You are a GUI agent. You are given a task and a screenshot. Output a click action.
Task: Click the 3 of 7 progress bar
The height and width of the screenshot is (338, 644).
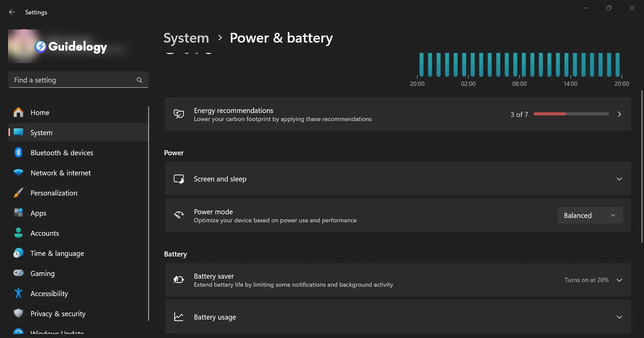[x=571, y=114]
